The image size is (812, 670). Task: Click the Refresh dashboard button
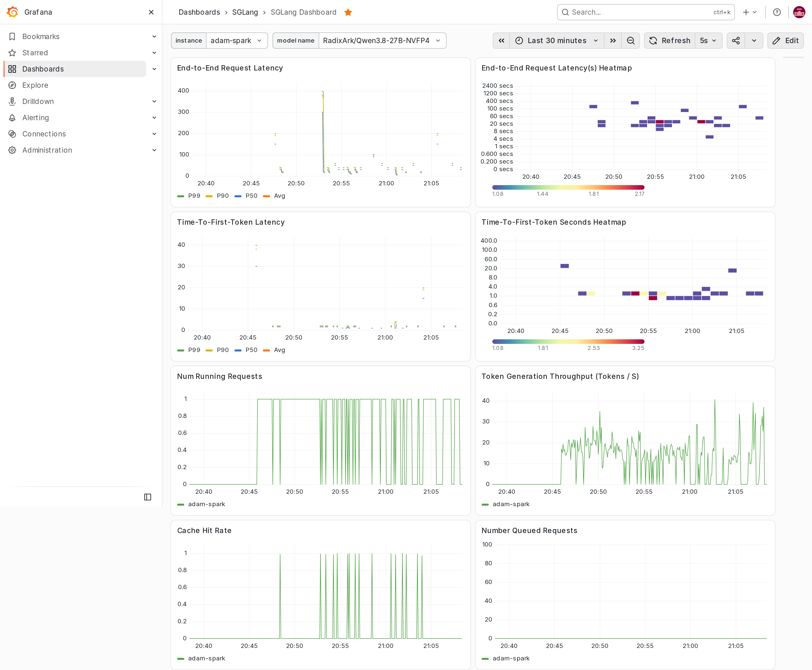coord(670,41)
